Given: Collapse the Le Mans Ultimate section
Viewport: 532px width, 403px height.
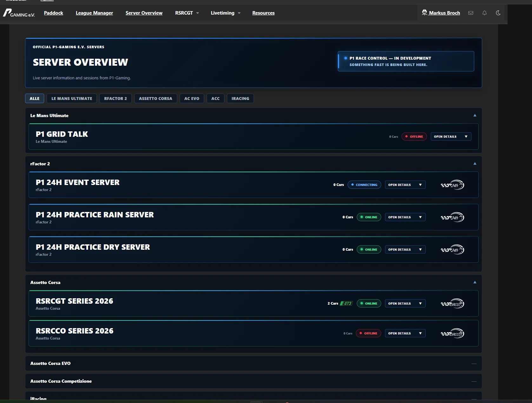Looking at the screenshot, I should (475, 116).
